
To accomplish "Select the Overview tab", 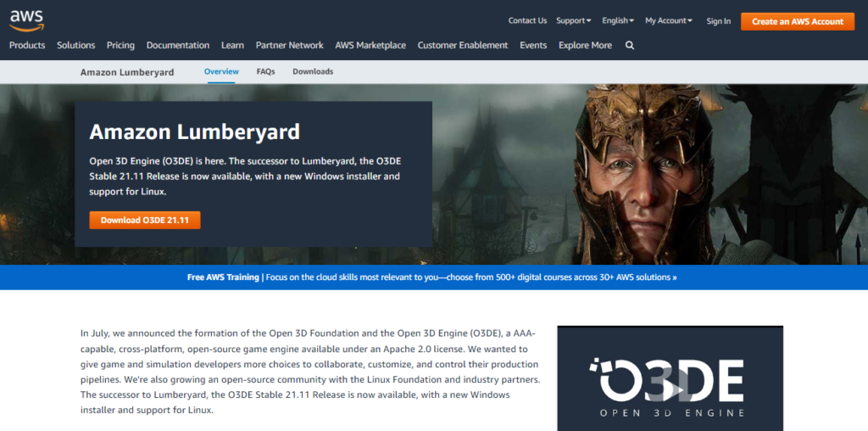I will [x=221, y=72].
